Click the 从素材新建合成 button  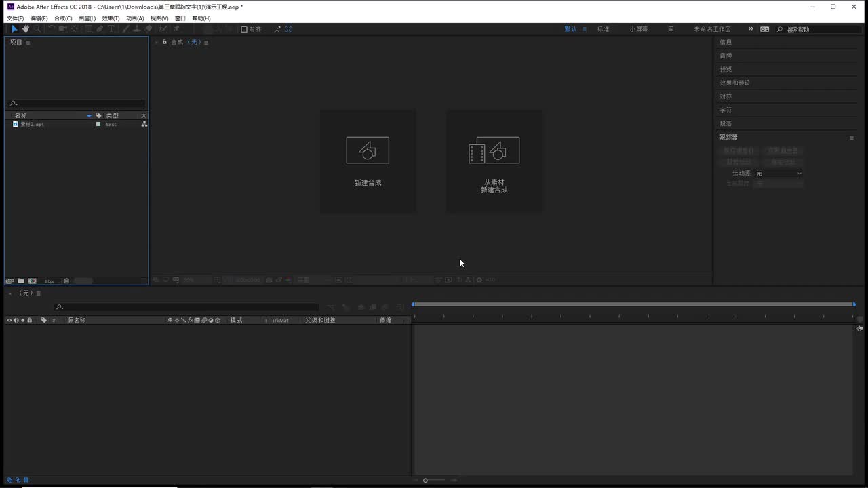494,161
